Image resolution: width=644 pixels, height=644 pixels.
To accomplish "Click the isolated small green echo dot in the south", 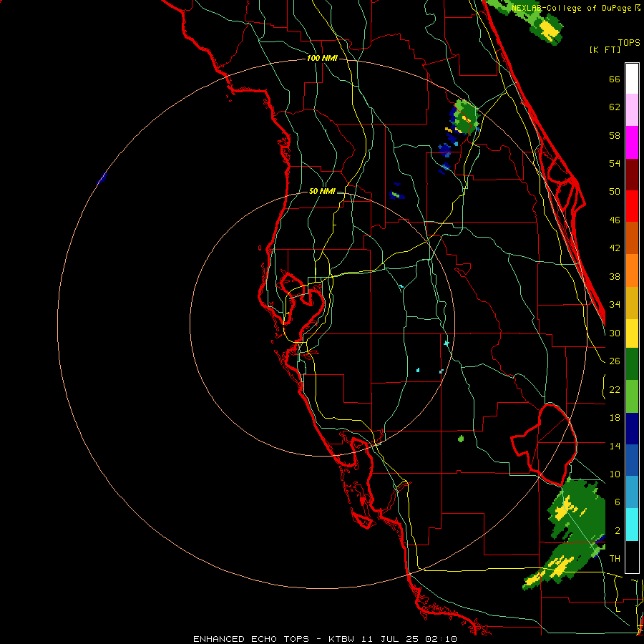I will click(461, 439).
